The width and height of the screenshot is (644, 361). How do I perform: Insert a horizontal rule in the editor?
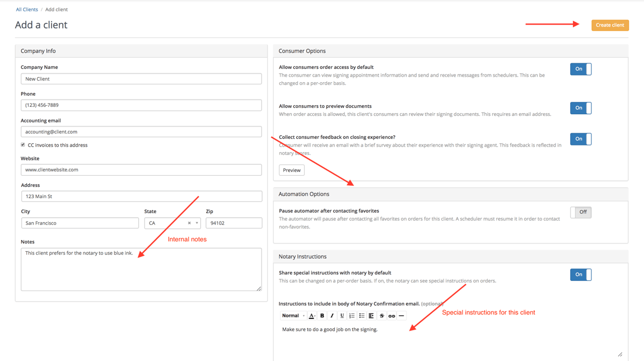click(401, 315)
